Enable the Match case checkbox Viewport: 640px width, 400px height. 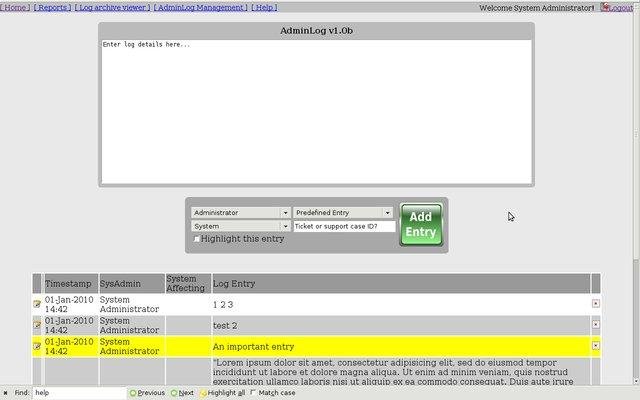[253, 392]
